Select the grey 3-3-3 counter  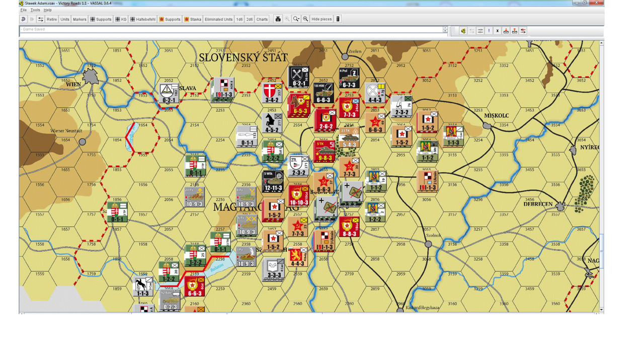click(x=273, y=268)
